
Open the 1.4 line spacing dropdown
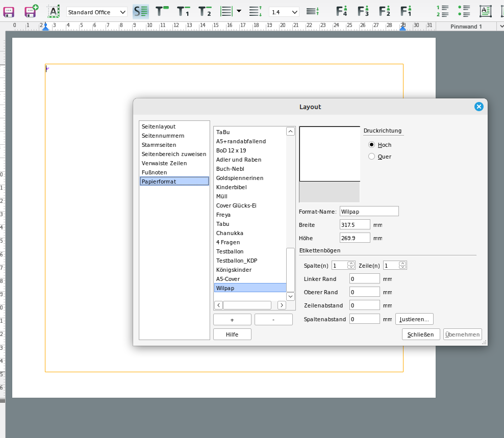click(284, 12)
